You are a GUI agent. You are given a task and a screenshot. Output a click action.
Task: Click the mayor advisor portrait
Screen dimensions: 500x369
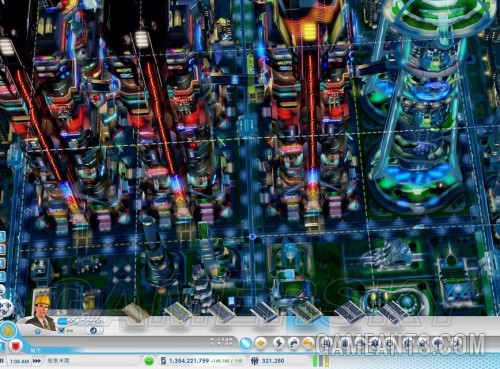(42, 311)
